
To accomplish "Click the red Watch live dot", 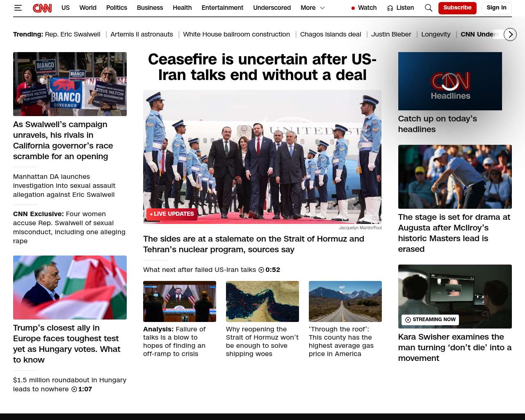I will pyautogui.click(x=353, y=8).
